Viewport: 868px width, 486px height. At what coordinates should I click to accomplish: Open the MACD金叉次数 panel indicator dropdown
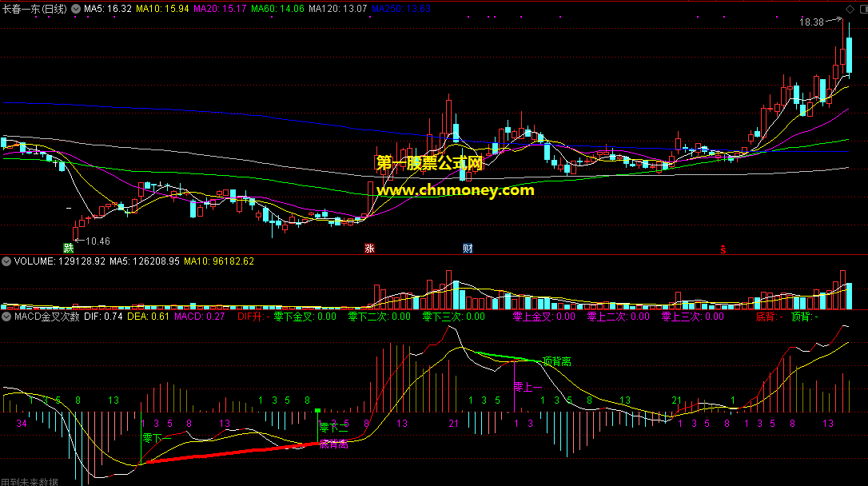point(6,317)
